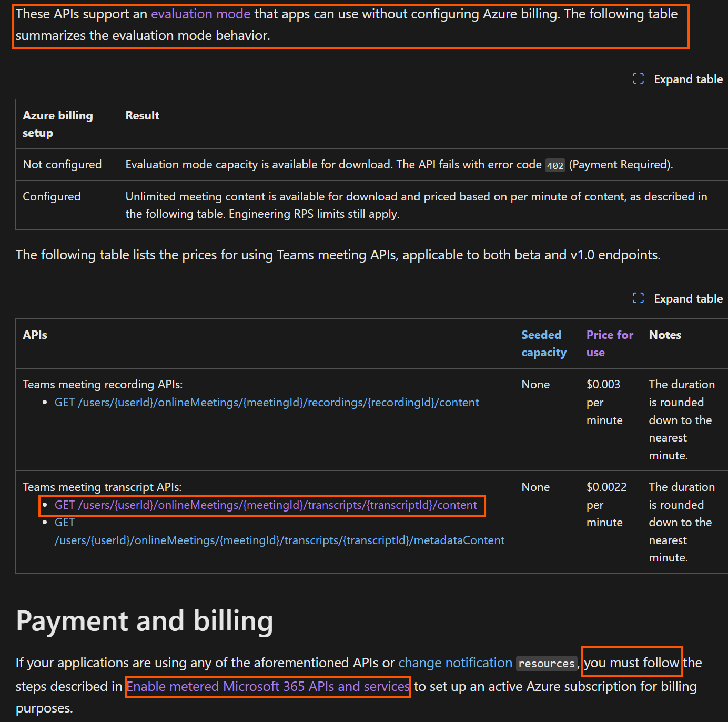Viewport: 728px width, 722px height.
Task: Select the resources code snippet
Action: [x=546, y=664]
